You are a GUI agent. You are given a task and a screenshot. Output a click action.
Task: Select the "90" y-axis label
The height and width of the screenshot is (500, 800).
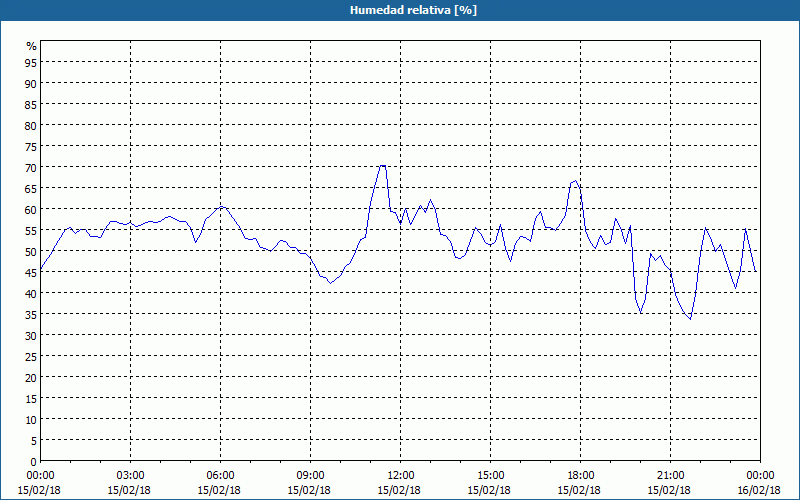(31, 83)
